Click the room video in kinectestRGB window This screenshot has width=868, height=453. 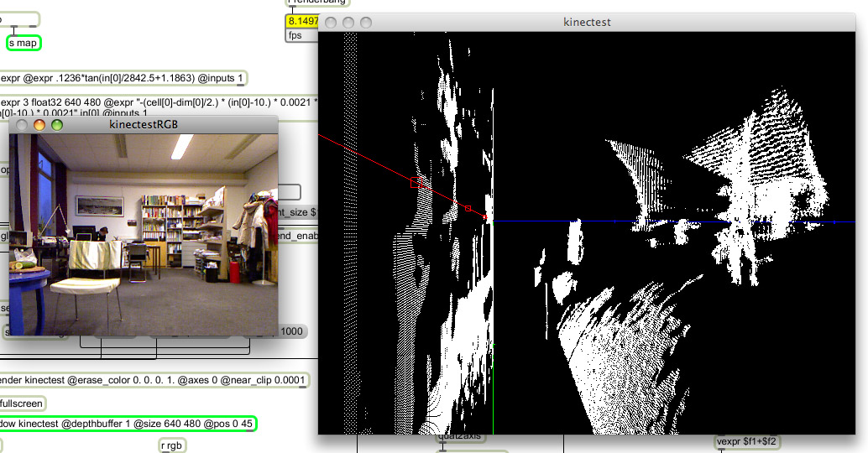click(x=144, y=235)
